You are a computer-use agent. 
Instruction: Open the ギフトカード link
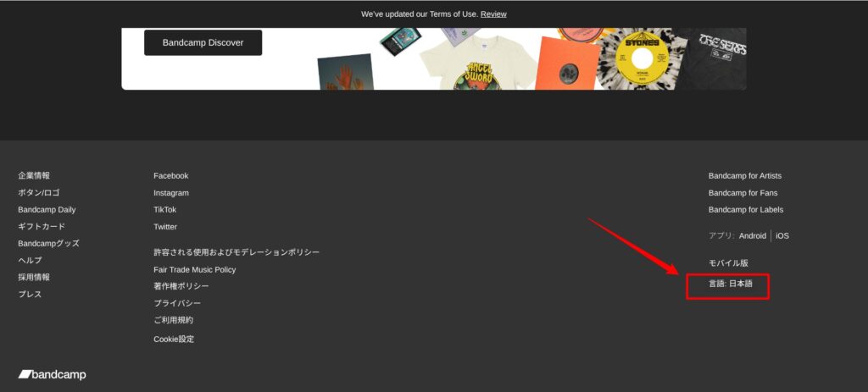coord(42,227)
